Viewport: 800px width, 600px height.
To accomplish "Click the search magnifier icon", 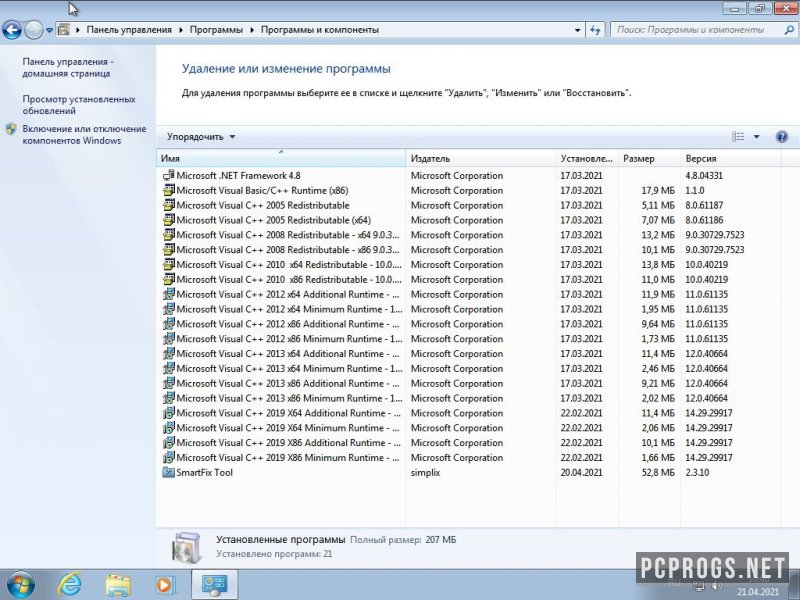I will tap(789, 30).
